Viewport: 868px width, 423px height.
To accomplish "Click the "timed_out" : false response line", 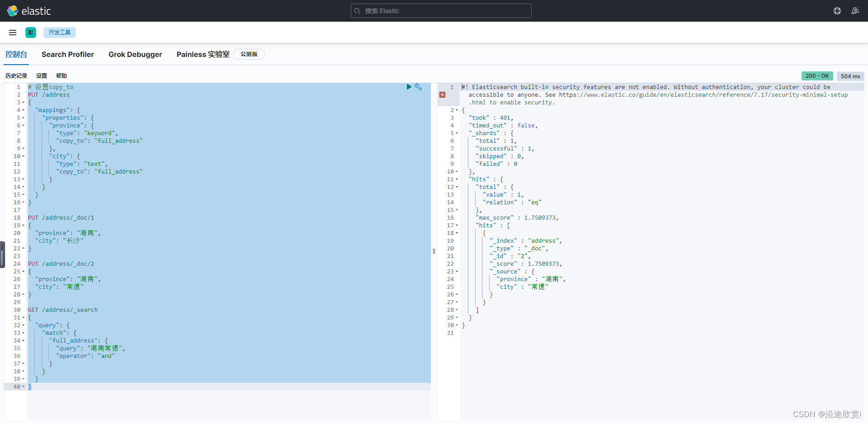I will (x=503, y=126).
